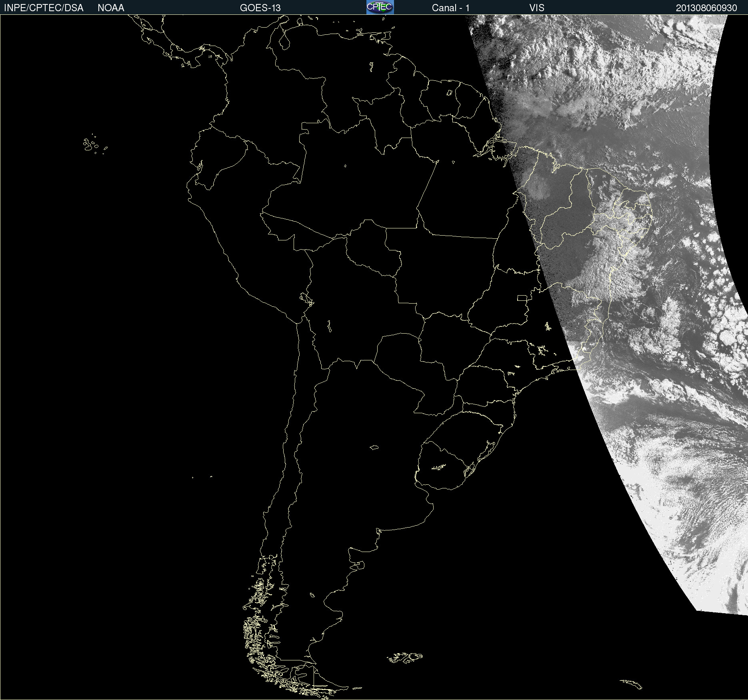Select the Canal - 1 channel label
Image resolution: width=748 pixels, height=700 pixels.
point(450,8)
